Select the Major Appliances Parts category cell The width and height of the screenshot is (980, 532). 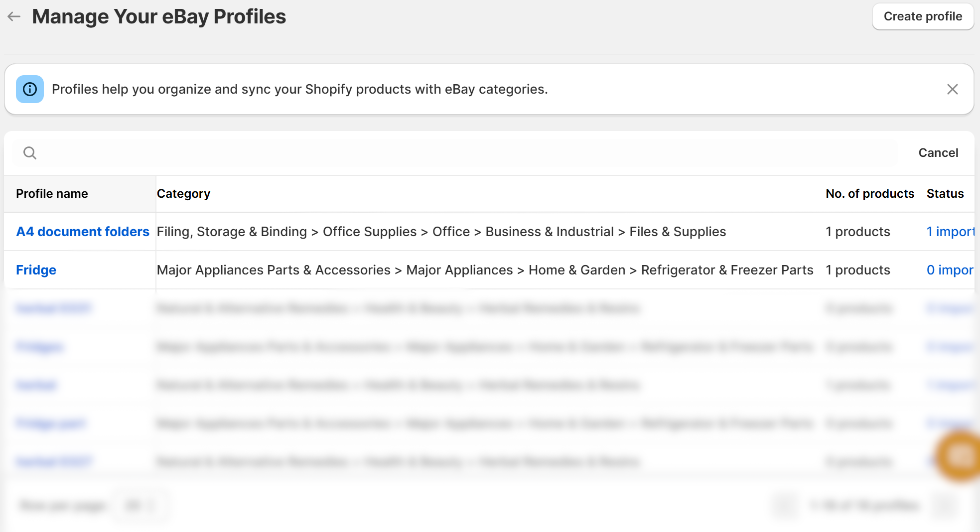[x=485, y=270]
